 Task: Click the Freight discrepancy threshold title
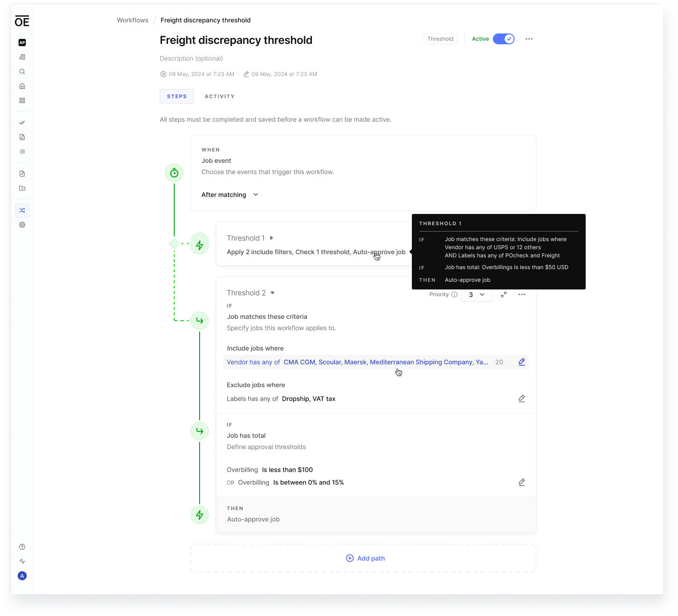tap(236, 40)
